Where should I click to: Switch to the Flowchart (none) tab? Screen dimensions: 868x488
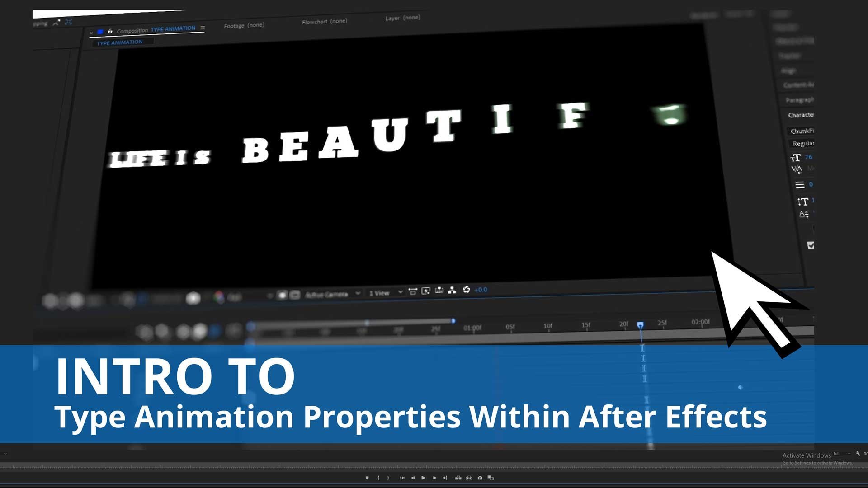point(325,22)
